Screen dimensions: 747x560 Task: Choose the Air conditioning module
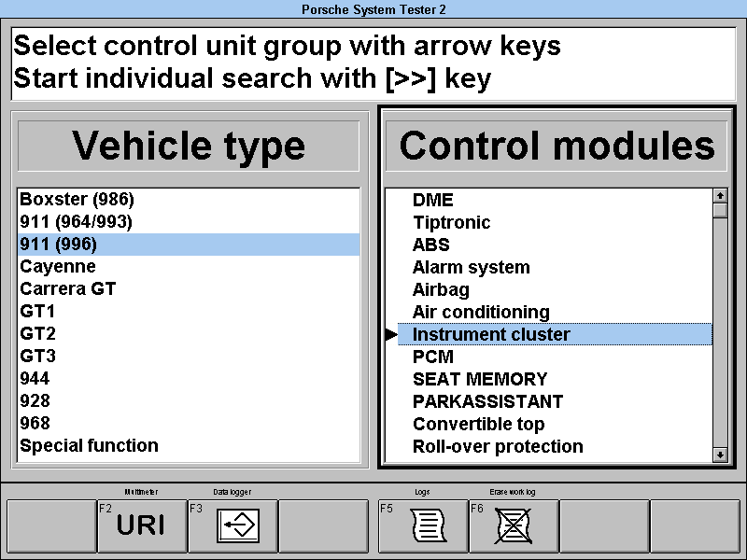[555, 312]
